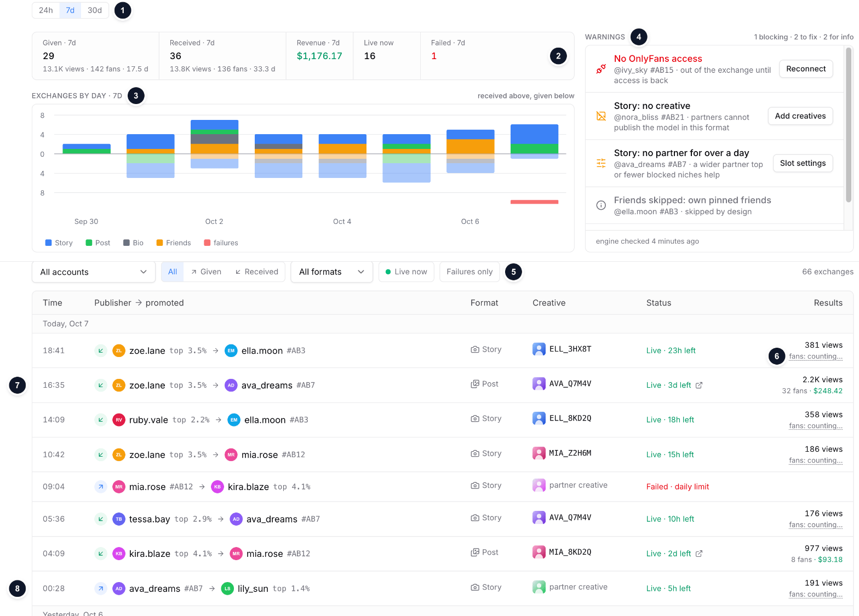Image resolution: width=859 pixels, height=616 pixels.
Task: Toggle failures series in chart legend
Action: (x=221, y=243)
